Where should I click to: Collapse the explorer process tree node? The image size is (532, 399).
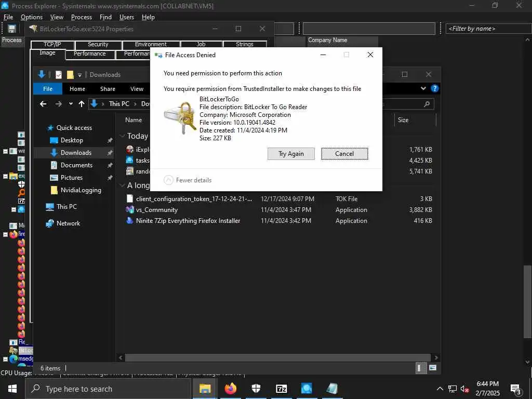point(5,176)
